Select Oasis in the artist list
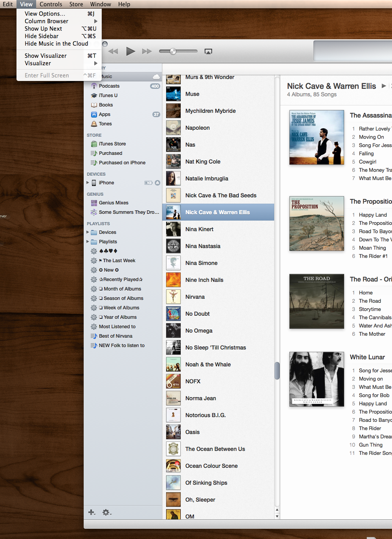 [x=218, y=432]
